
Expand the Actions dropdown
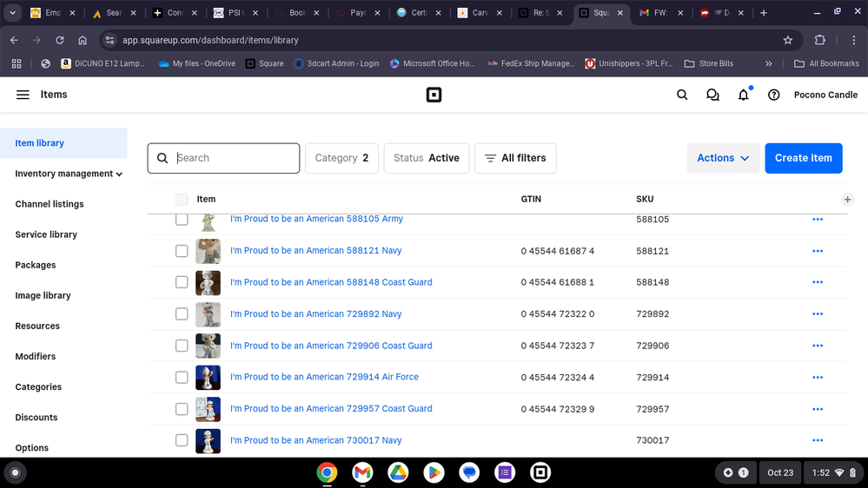(723, 158)
